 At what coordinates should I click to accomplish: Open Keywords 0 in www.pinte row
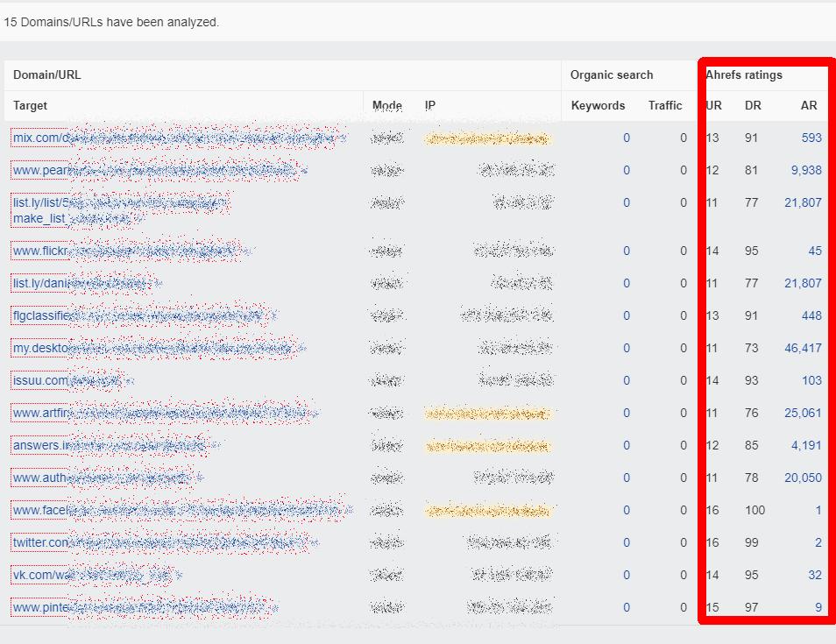pyautogui.click(x=627, y=608)
